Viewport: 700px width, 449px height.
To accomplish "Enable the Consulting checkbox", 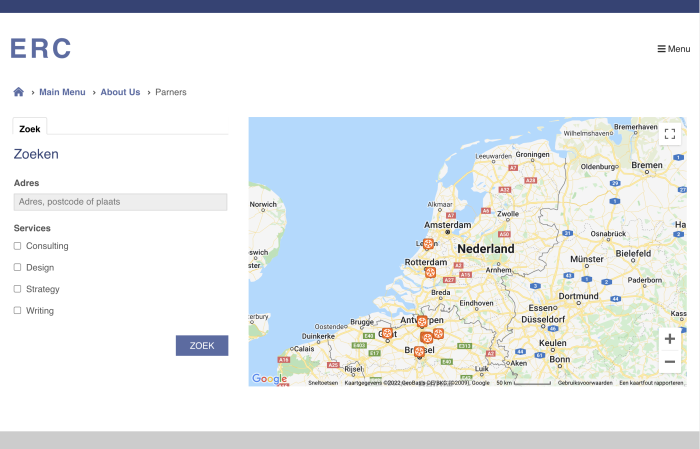I will pos(17,246).
